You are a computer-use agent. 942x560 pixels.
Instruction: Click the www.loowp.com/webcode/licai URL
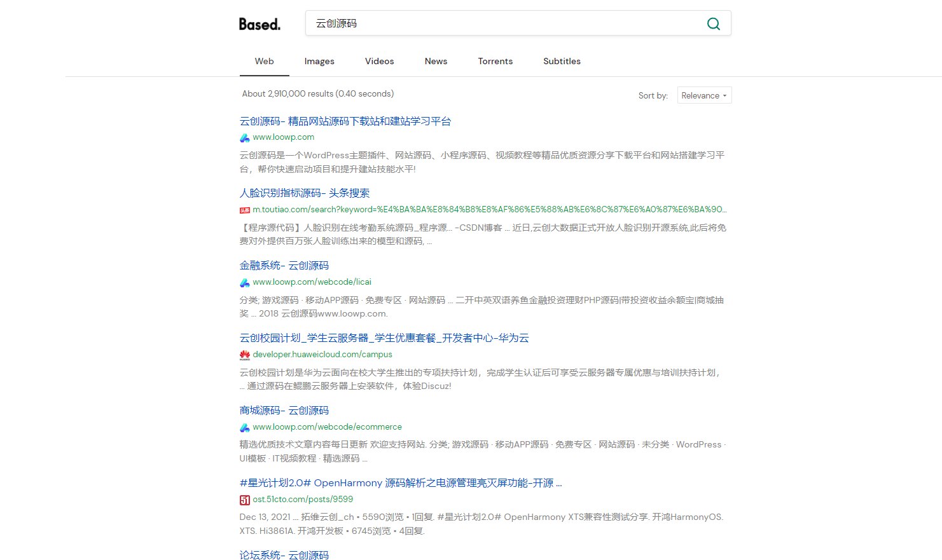(x=312, y=282)
